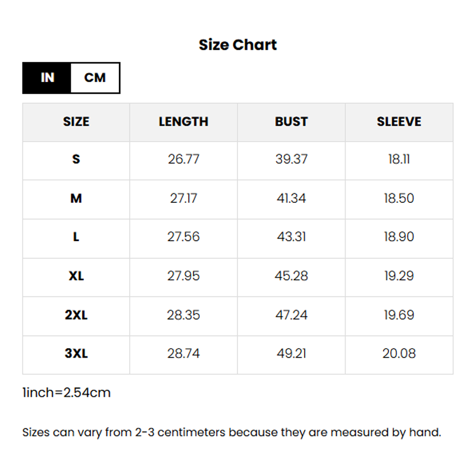Image resolution: width=476 pixels, height=476 pixels.
Task: Click the 45.28 bust value for XL
Action: (291, 276)
